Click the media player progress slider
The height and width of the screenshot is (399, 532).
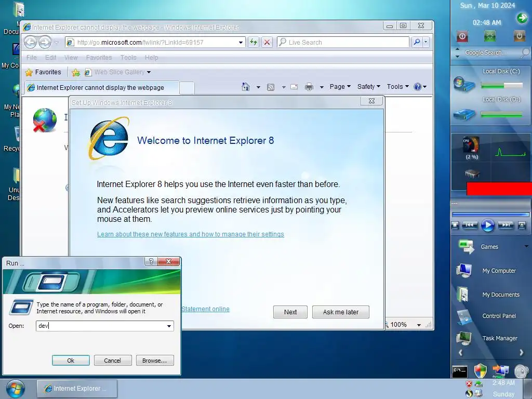click(490, 215)
